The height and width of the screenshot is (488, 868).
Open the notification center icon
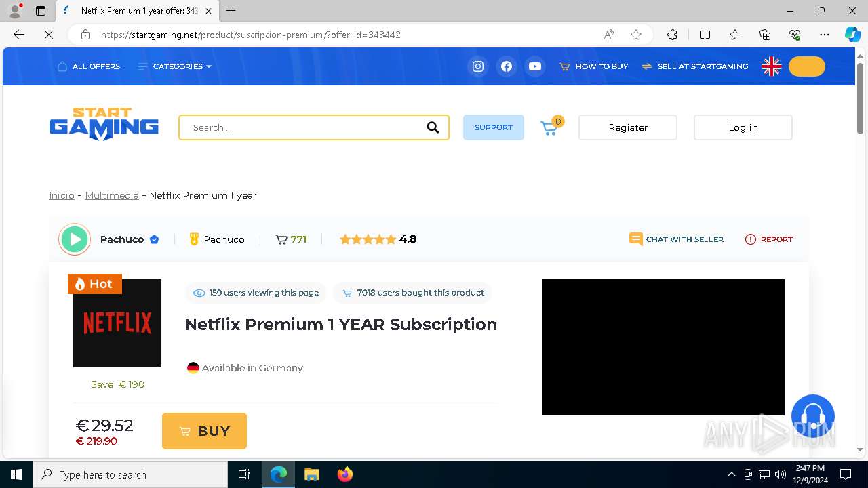tap(846, 474)
